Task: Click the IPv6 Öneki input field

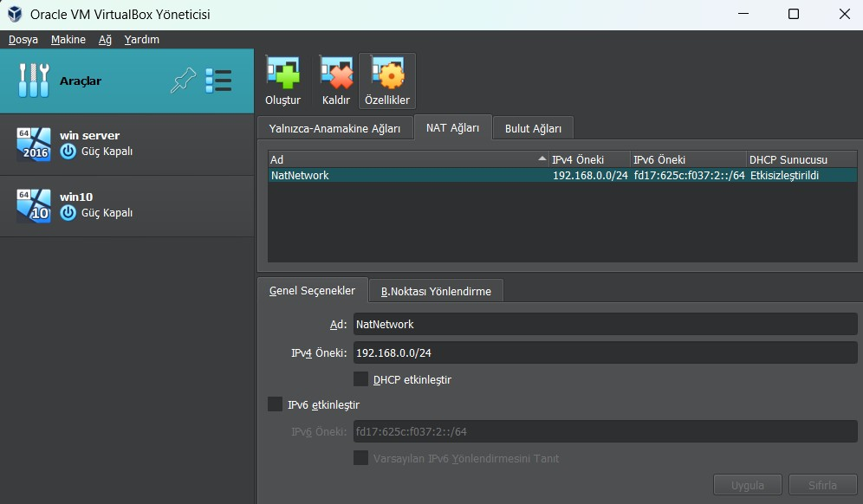Action: [x=605, y=431]
